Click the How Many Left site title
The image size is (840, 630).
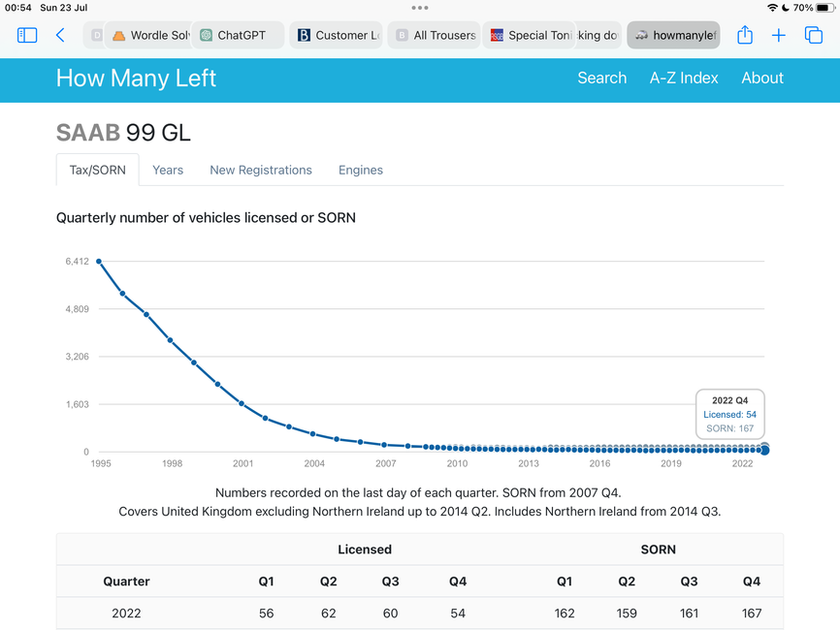[136, 79]
